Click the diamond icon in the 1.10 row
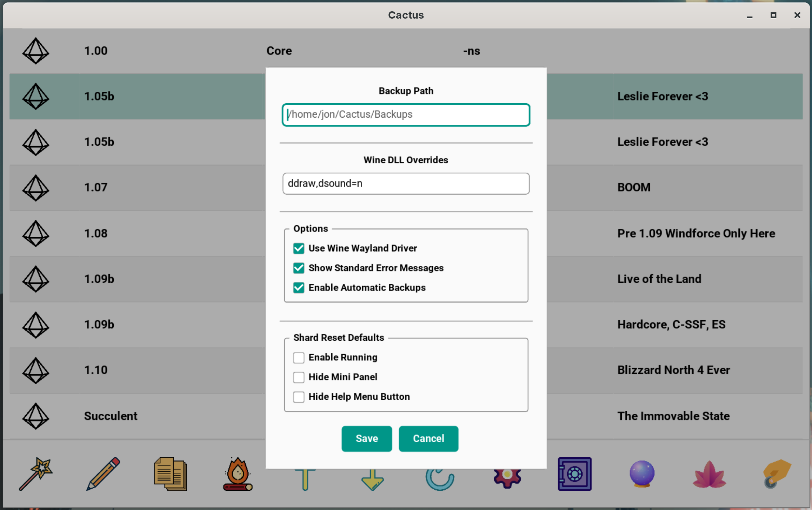 [x=36, y=370]
